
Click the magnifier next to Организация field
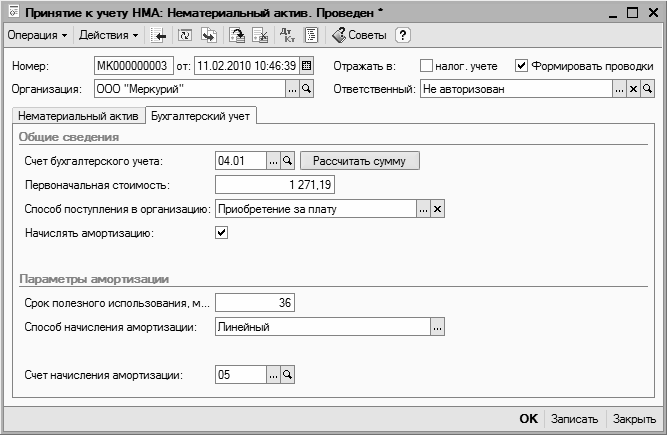(x=307, y=89)
